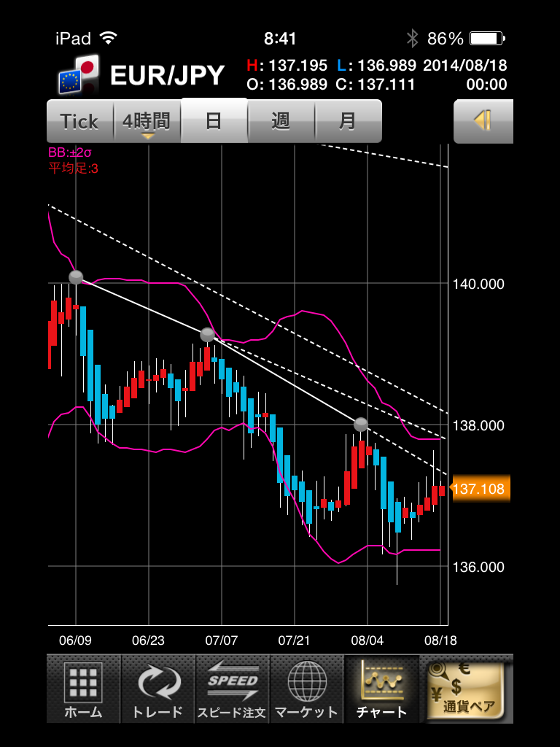Tap the EUR/JPY flag icon
This screenshot has width=560, height=747.
click(x=79, y=74)
